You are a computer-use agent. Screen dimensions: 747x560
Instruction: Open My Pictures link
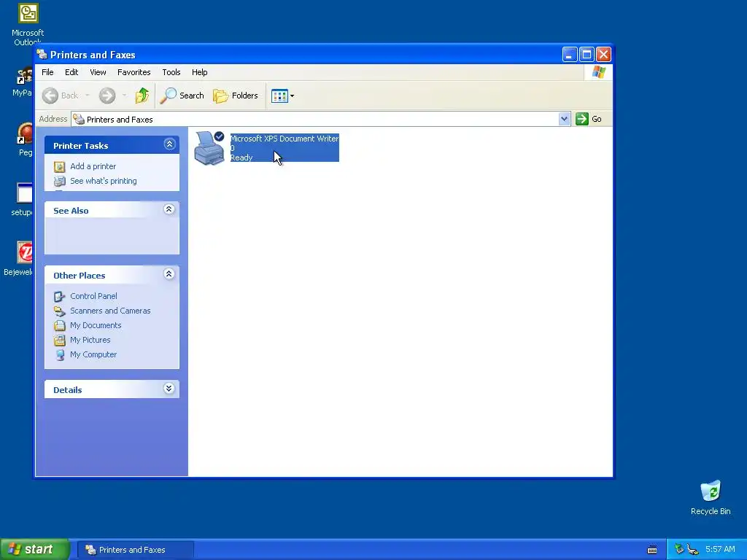click(90, 340)
